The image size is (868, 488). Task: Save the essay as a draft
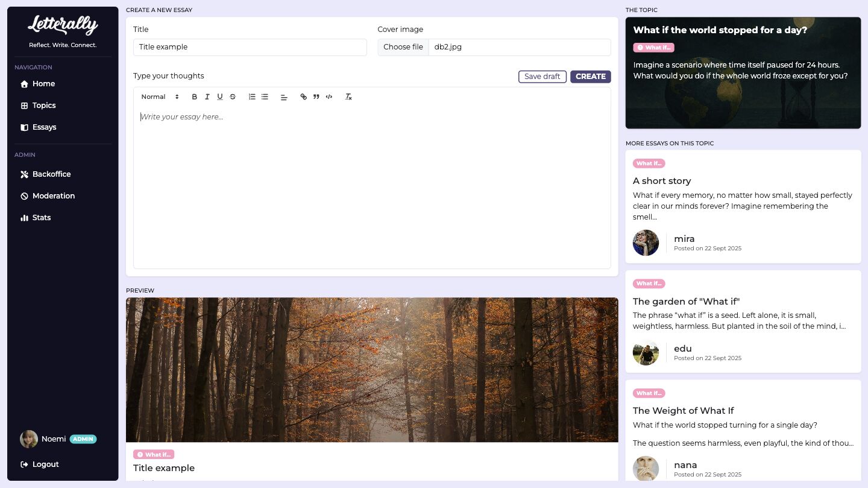tap(542, 77)
